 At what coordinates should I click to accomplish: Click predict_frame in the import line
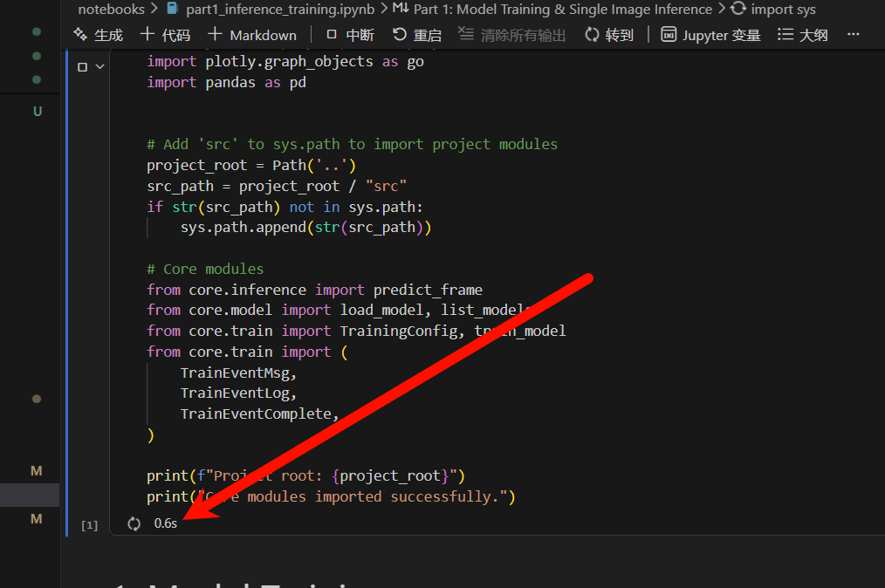(428, 290)
